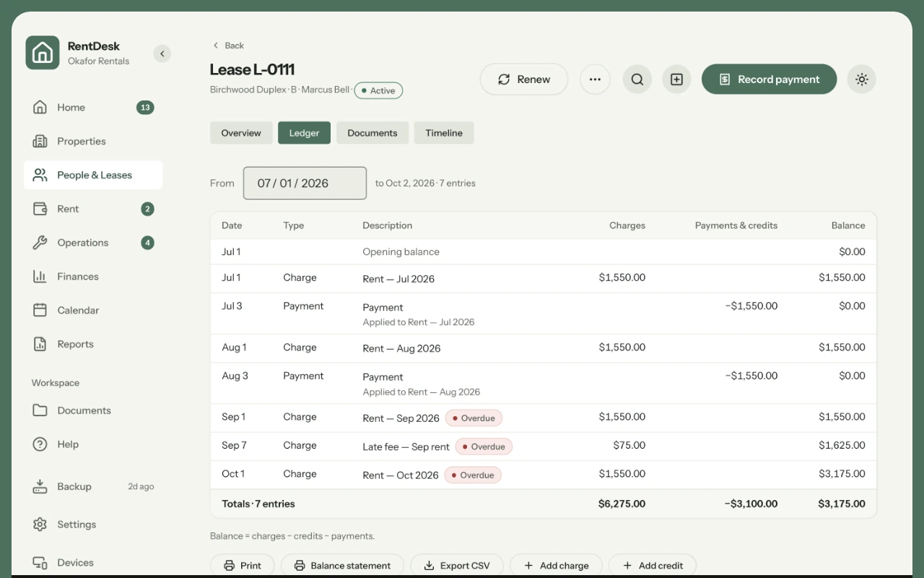Click the Charges column header
Image resolution: width=924 pixels, height=578 pixels.
(x=627, y=225)
